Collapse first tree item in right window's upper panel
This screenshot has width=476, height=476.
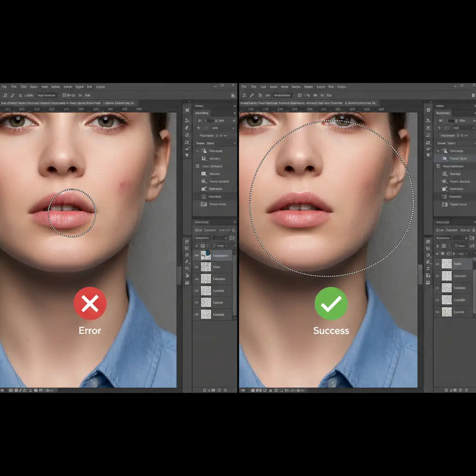coord(438,151)
